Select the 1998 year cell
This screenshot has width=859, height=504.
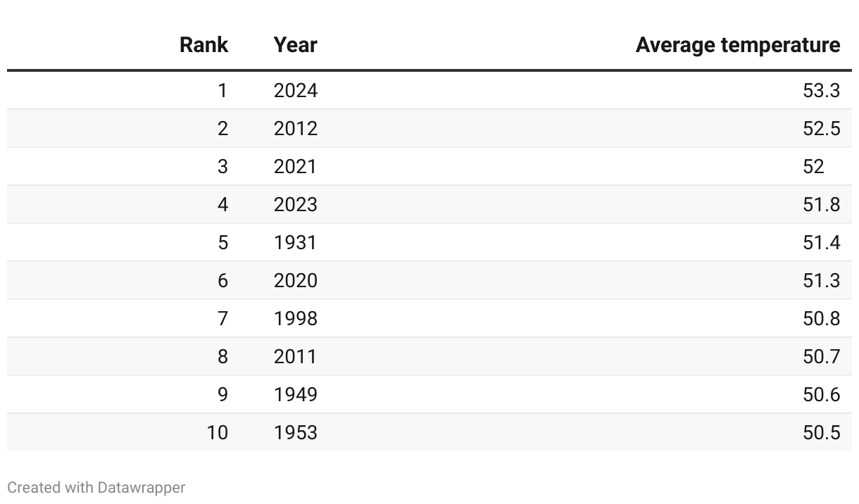point(296,318)
